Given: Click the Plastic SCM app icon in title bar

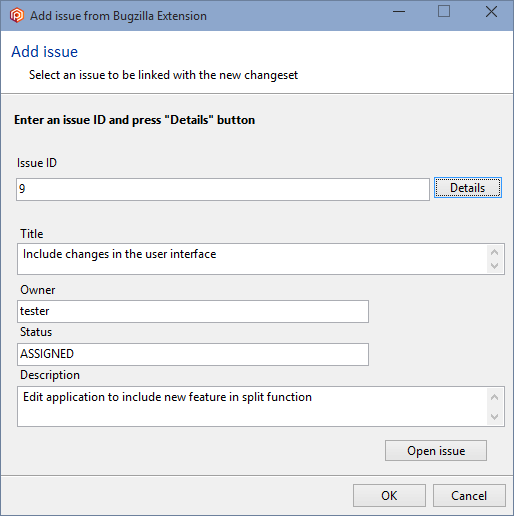Looking at the screenshot, I should 17,15.
